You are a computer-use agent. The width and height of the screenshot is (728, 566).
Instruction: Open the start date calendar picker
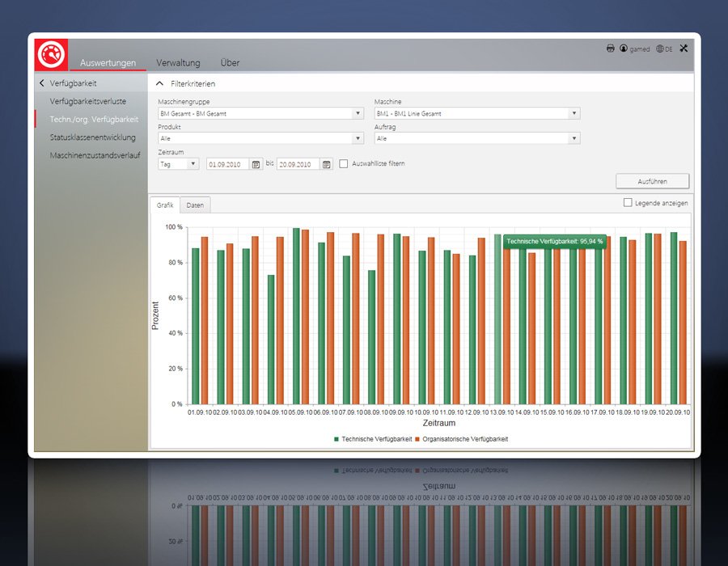(256, 164)
